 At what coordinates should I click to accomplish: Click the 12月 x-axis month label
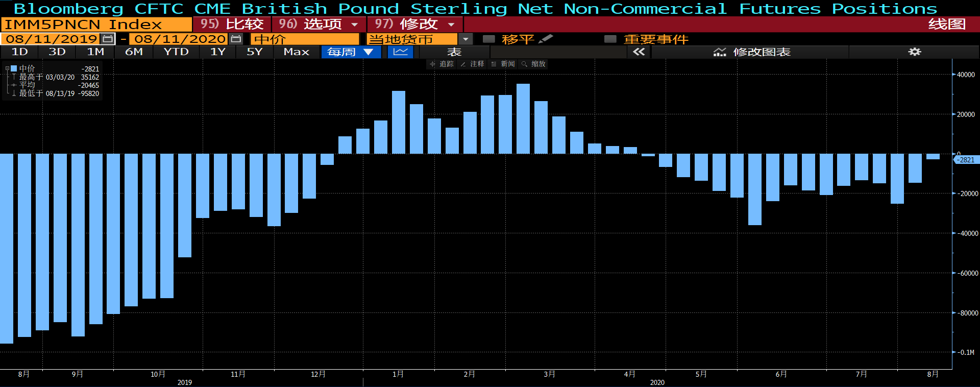[x=318, y=374]
